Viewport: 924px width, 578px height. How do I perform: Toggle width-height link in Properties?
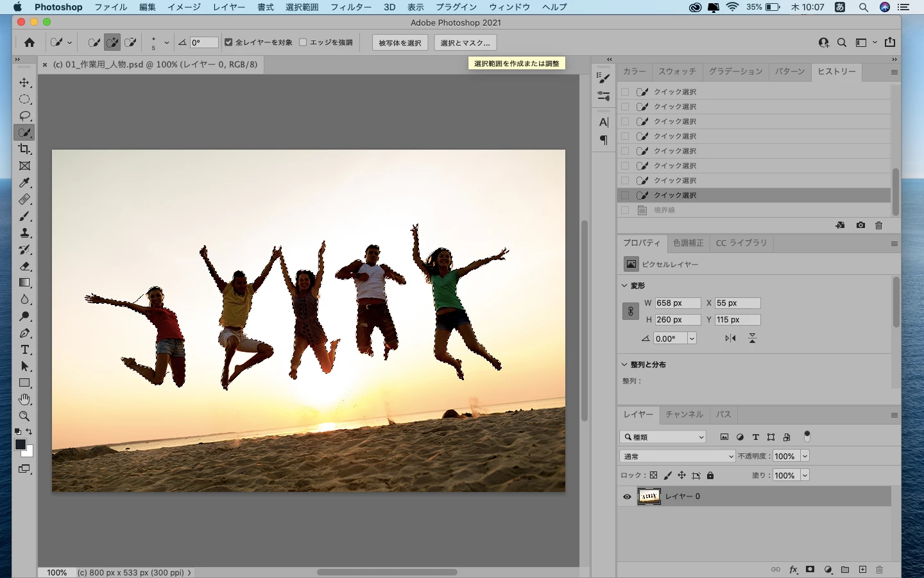[630, 311]
